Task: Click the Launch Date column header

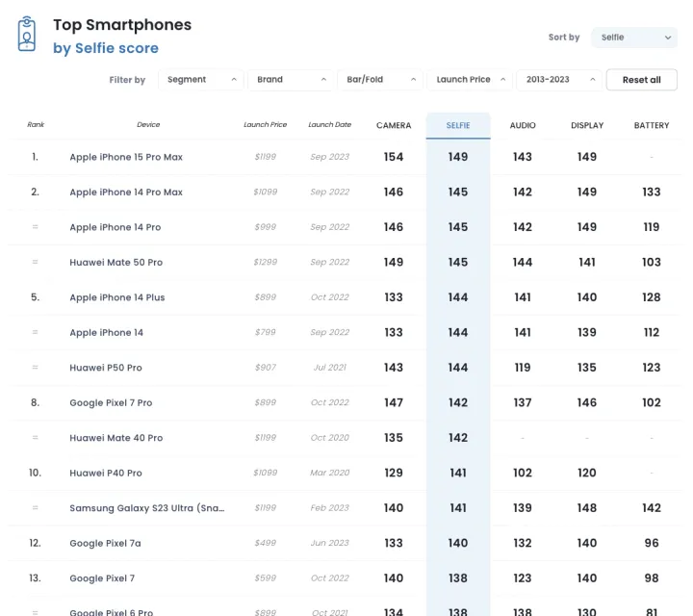Action: [329, 125]
